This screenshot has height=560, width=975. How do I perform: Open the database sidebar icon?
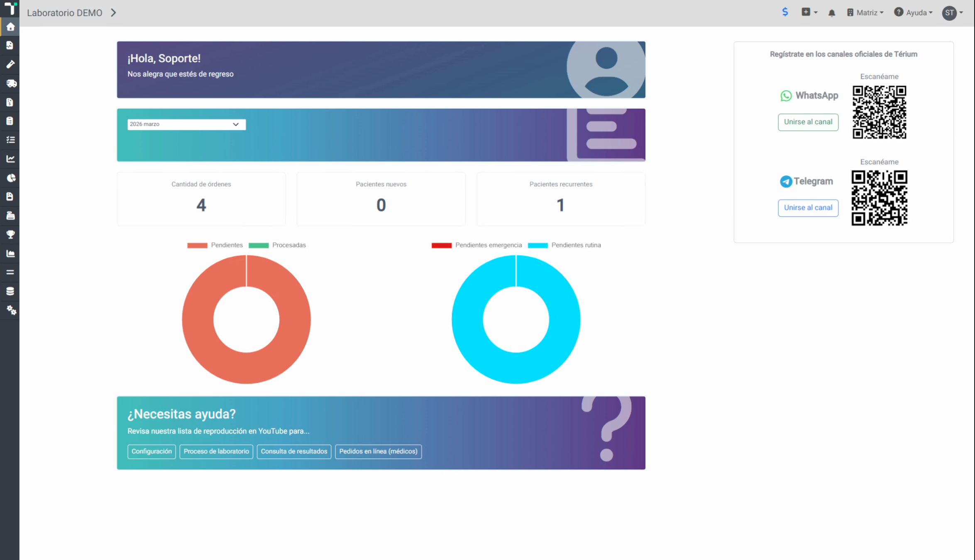coord(10,291)
